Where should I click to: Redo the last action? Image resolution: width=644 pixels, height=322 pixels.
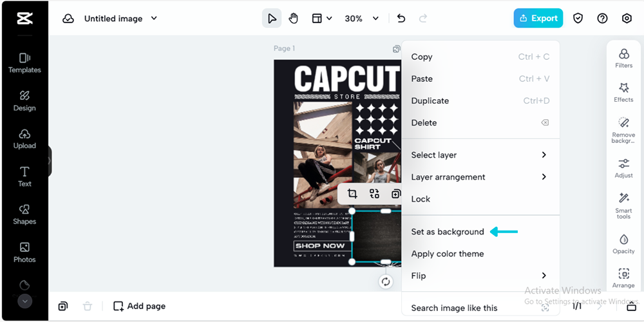coord(422,19)
